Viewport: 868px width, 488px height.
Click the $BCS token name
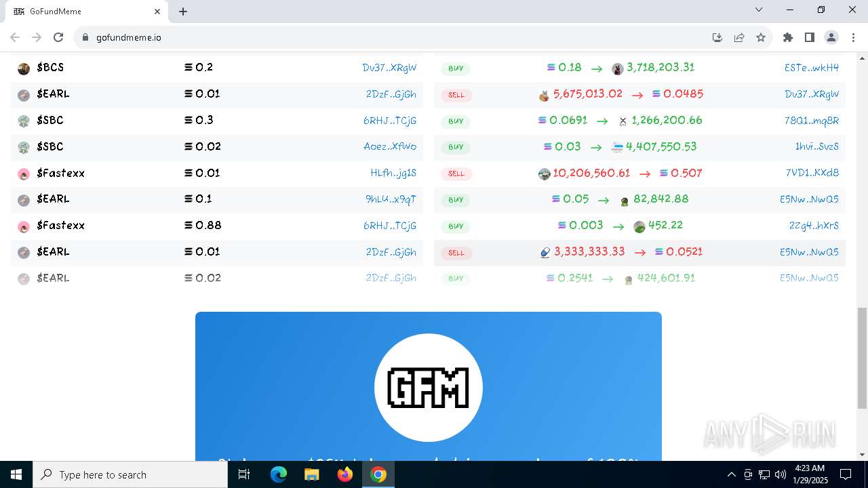coord(50,67)
